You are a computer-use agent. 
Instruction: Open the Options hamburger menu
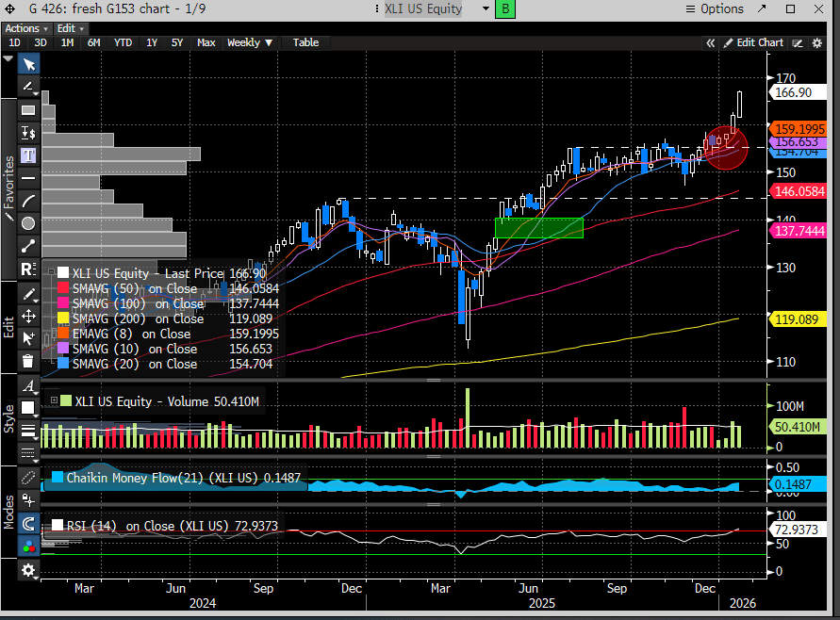click(715, 9)
